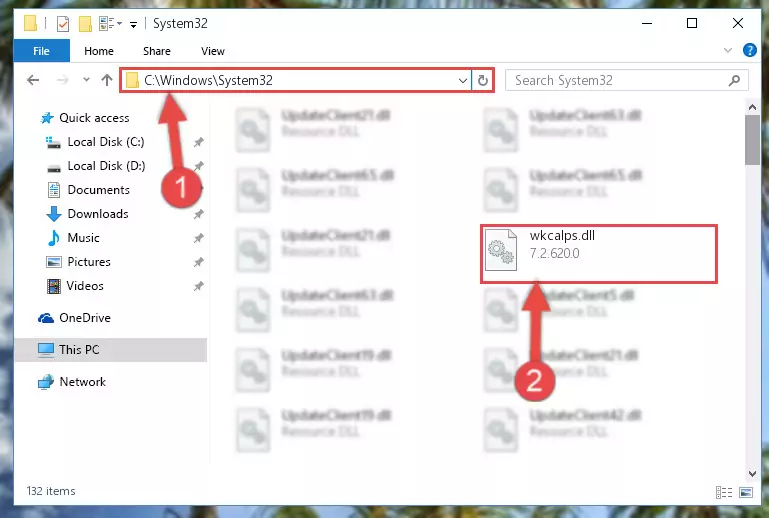This screenshot has height=518, width=769.
Task: Select Quick access in the navigation pane
Action: (x=94, y=118)
